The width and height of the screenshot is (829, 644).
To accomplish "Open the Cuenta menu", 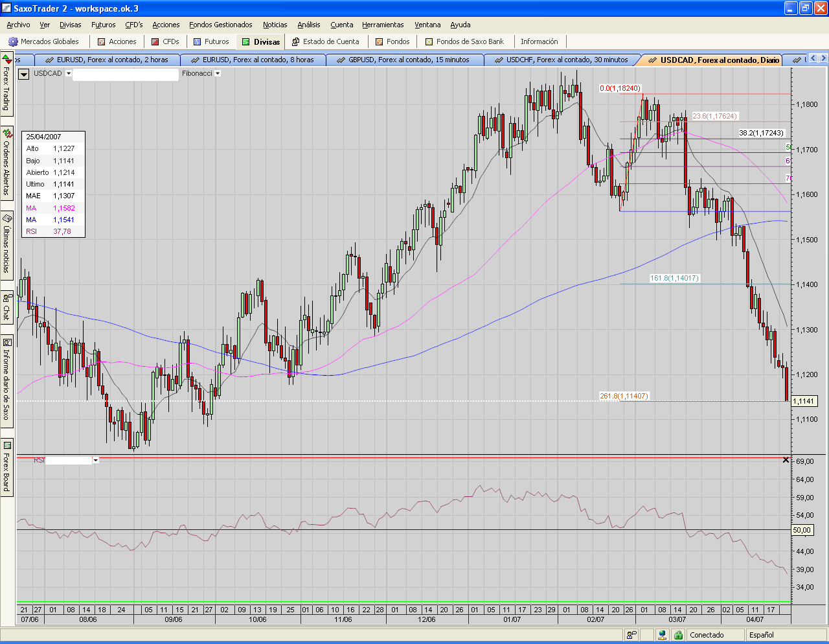I will 342,25.
